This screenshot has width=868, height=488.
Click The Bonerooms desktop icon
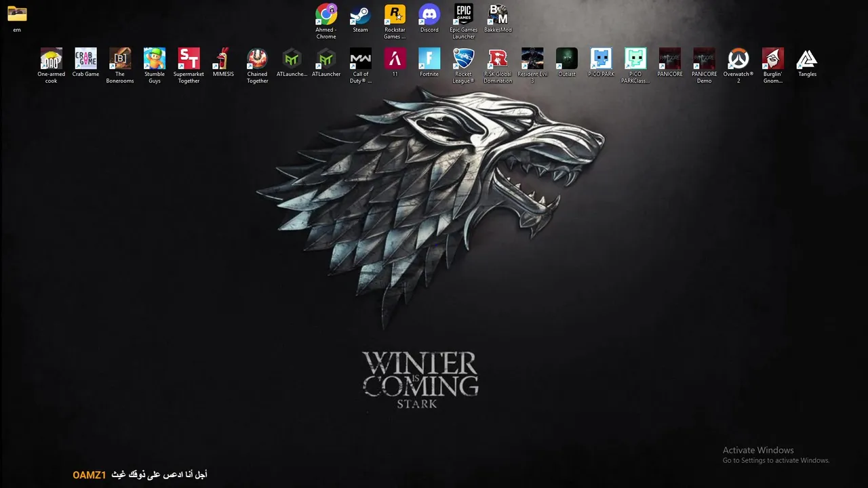120,58
